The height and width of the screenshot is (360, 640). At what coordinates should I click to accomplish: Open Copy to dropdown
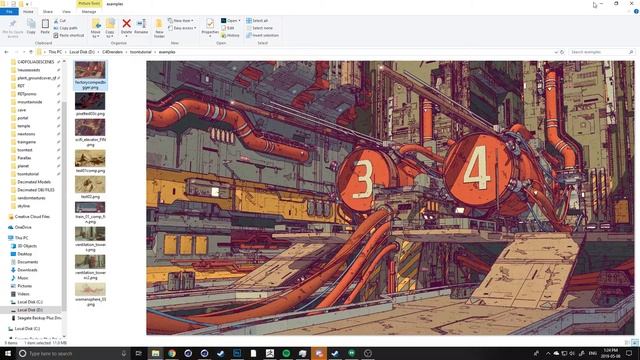click(x=110, y=28)
